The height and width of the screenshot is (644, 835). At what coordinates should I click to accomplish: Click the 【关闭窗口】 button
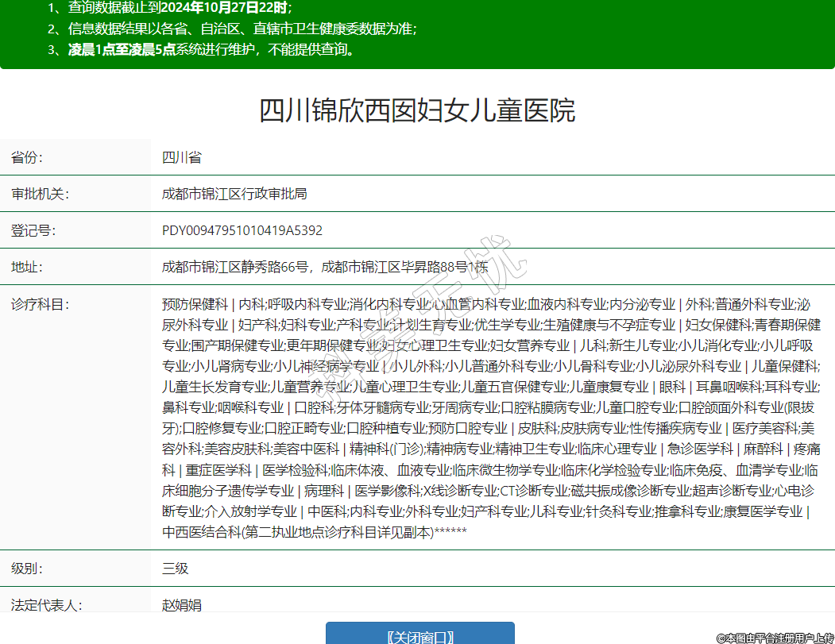tap(419, 636)
